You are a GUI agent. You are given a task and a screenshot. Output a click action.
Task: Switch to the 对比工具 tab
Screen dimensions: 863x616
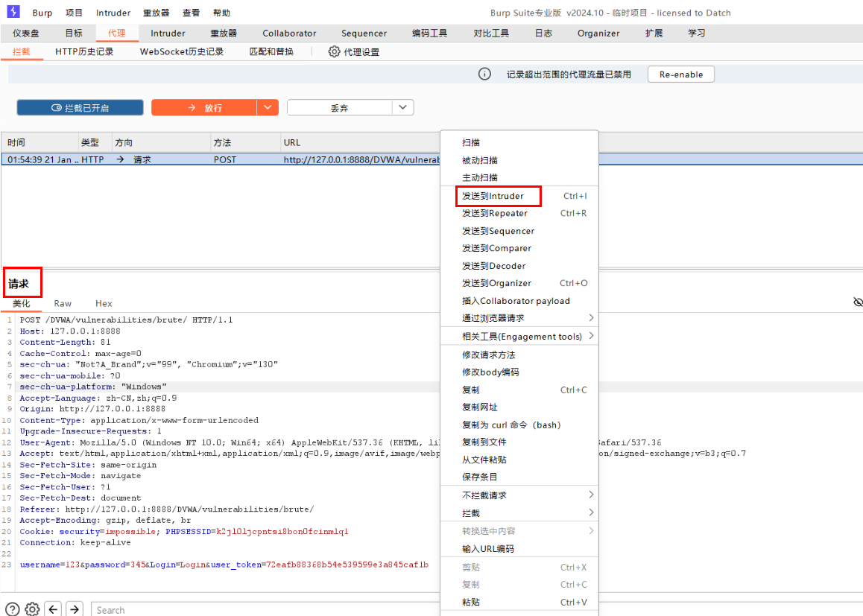point(491,33)
